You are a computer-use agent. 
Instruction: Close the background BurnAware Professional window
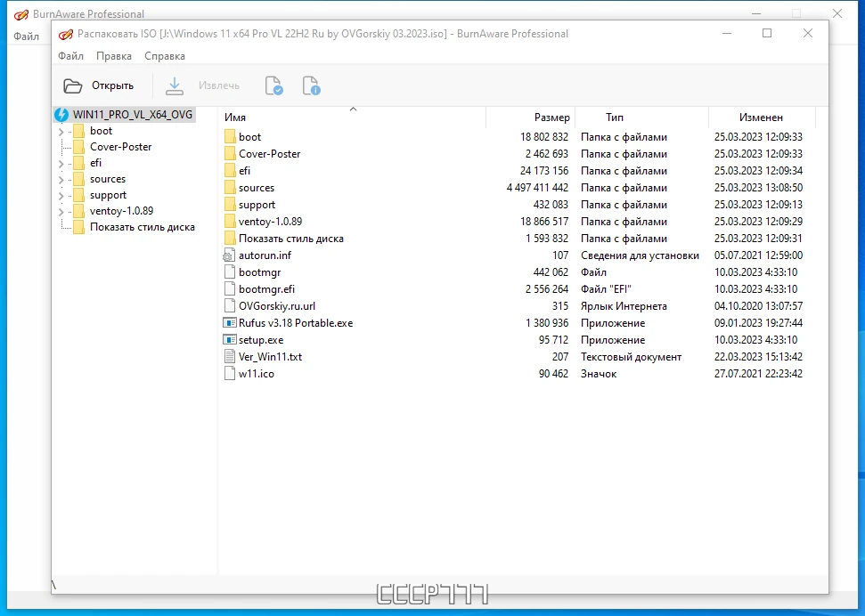coord(837,13)
